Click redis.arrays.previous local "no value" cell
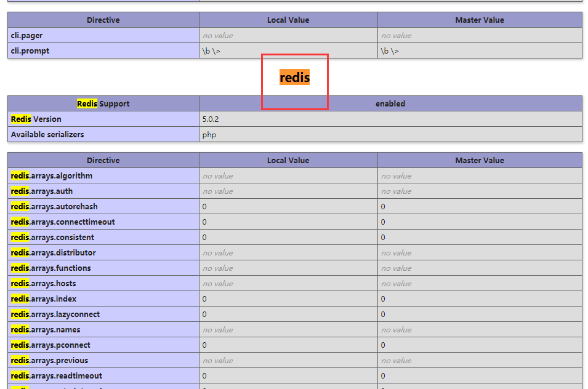The image size is (588, 389). [288, 360]
